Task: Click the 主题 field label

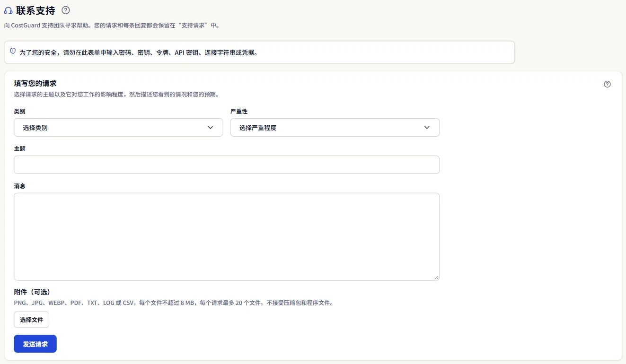Action: pyautogui.click(x=20, y=149)
